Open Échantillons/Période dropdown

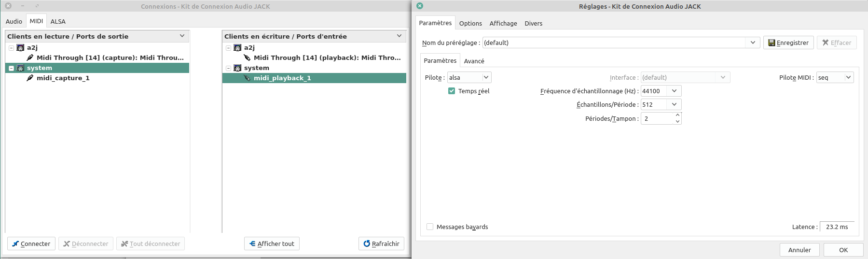pyautogui.click(x=661, y=104)
